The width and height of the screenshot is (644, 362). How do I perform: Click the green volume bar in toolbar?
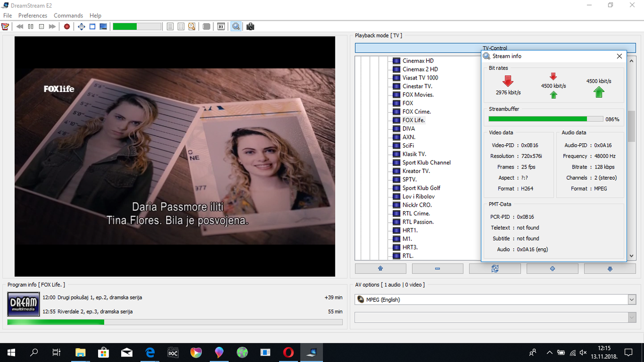tap(137, 27)
